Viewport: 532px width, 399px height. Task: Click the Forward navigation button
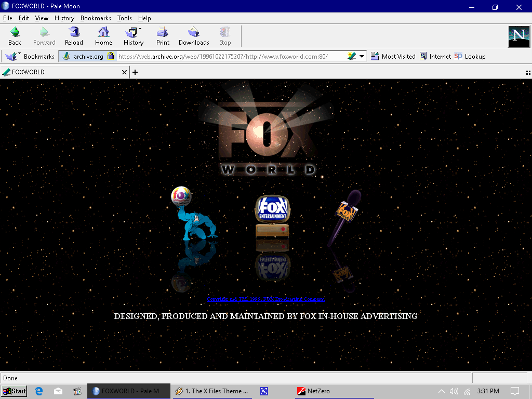point(44,36)
